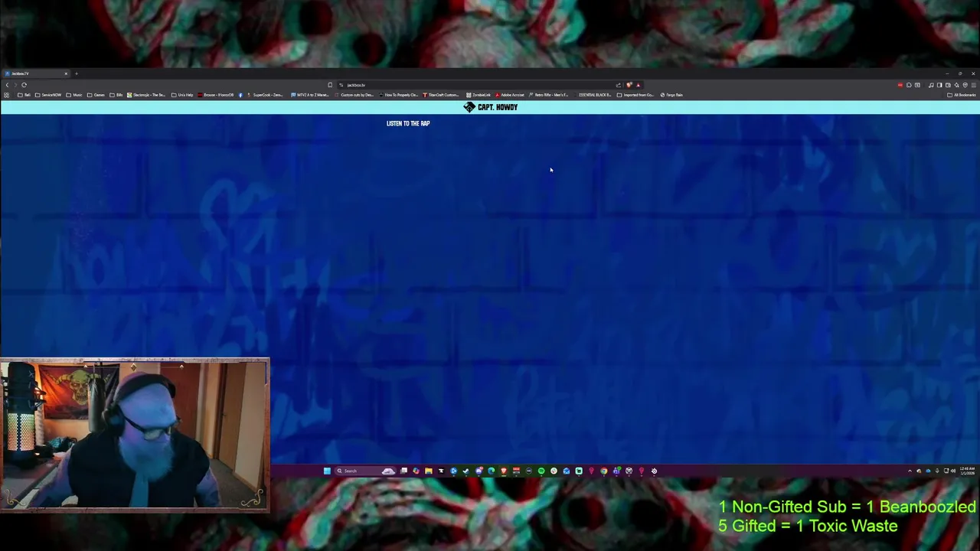Screen dimensions: 980x551
Task: Open the Retro Rifle bookmark
Action: pyautogui.click(x=548, y=95)
